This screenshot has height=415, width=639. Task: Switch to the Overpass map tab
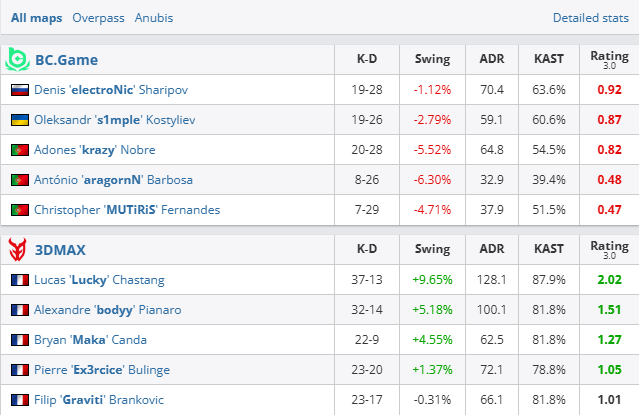tap(97, 18)
